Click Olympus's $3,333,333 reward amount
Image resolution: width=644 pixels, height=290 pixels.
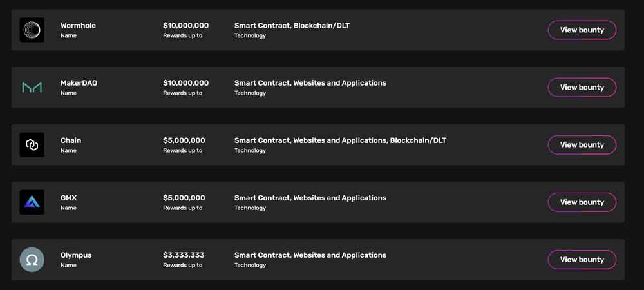pyautogui.click(x=184, y=255)
